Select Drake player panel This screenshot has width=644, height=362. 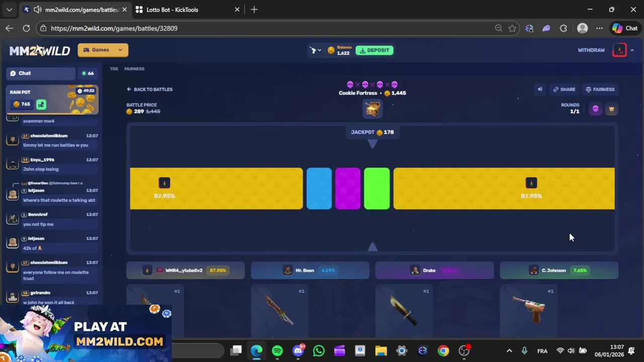[435, 270]
